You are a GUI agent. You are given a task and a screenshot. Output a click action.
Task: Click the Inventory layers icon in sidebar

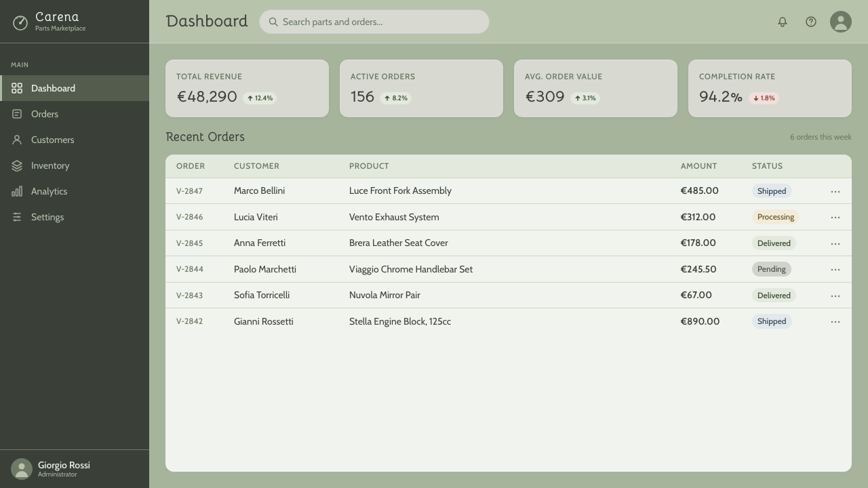click(x=17, y=165)
